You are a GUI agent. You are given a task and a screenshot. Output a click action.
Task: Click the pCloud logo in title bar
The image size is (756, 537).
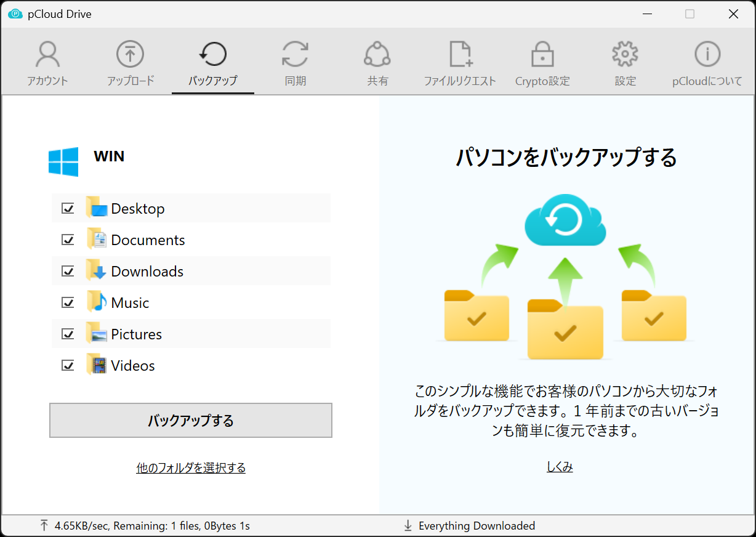point(15,14)
